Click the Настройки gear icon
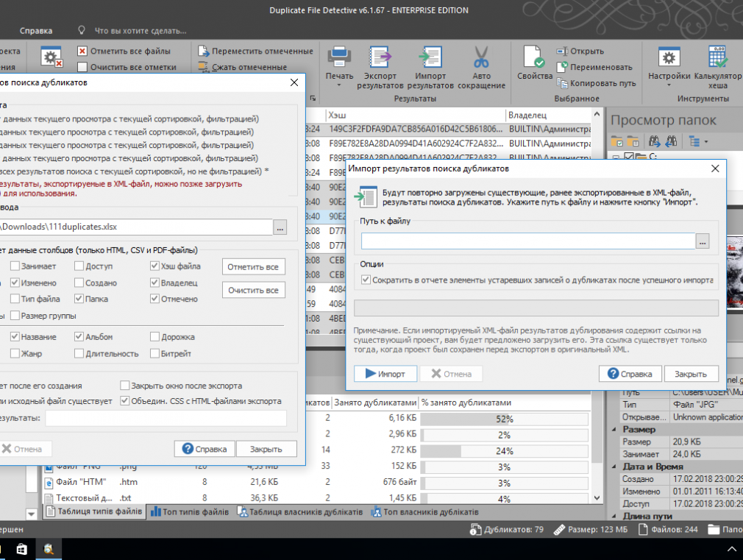743x560 pixels. coord(669,57)
